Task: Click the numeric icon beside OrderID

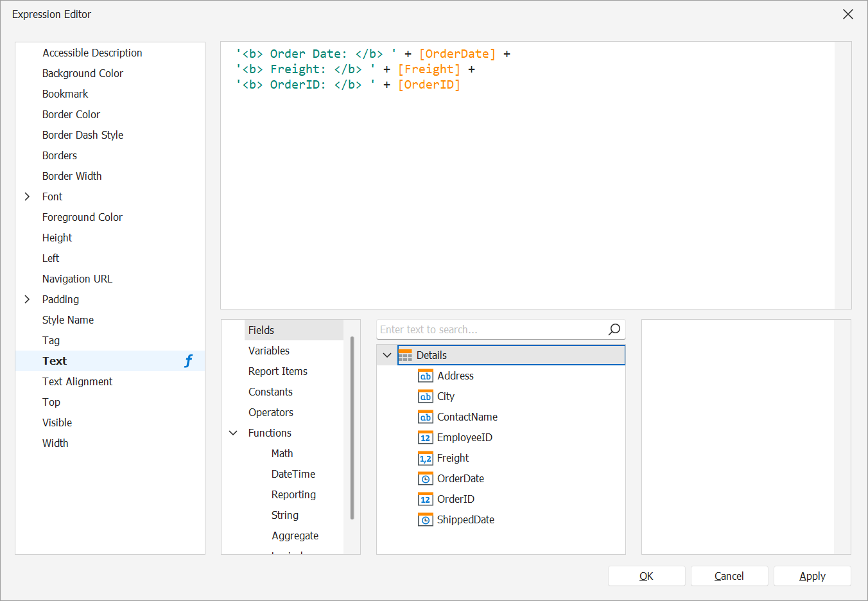Action: click(x=424, y=499)
